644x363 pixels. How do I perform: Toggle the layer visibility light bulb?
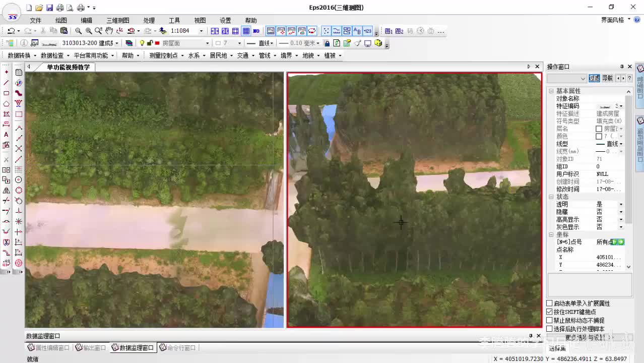[142, 43]
